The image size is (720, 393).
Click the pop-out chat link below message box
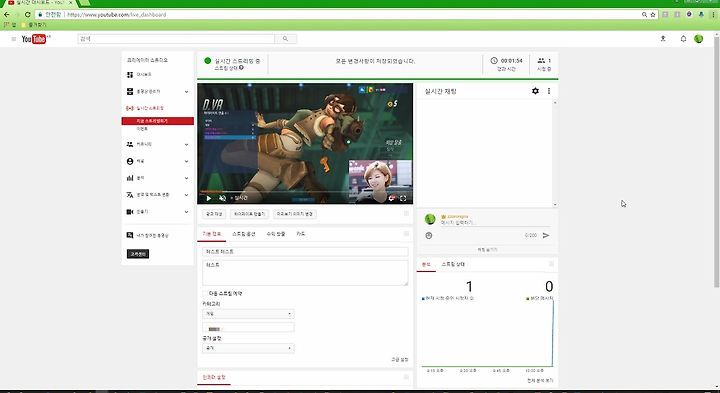pos(487,250)
